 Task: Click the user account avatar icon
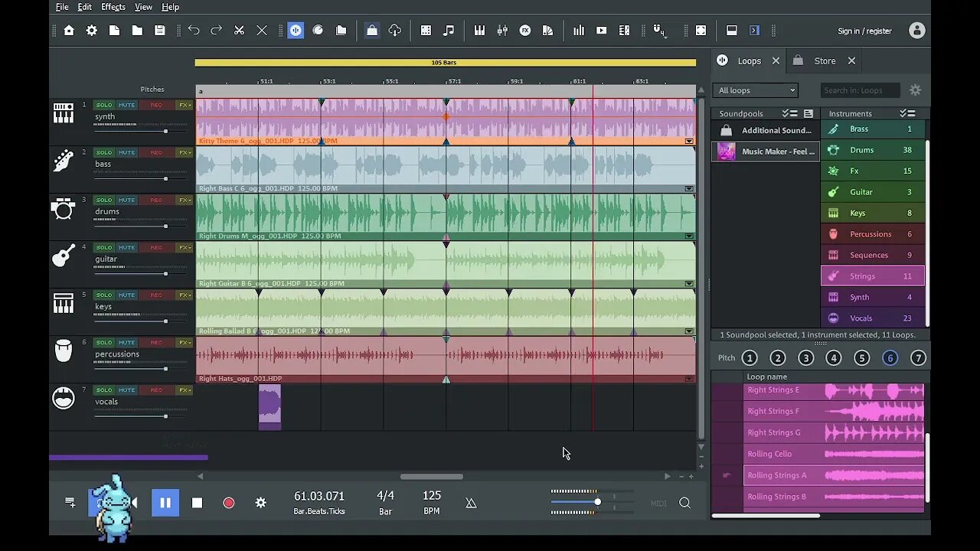coord(916,31)
